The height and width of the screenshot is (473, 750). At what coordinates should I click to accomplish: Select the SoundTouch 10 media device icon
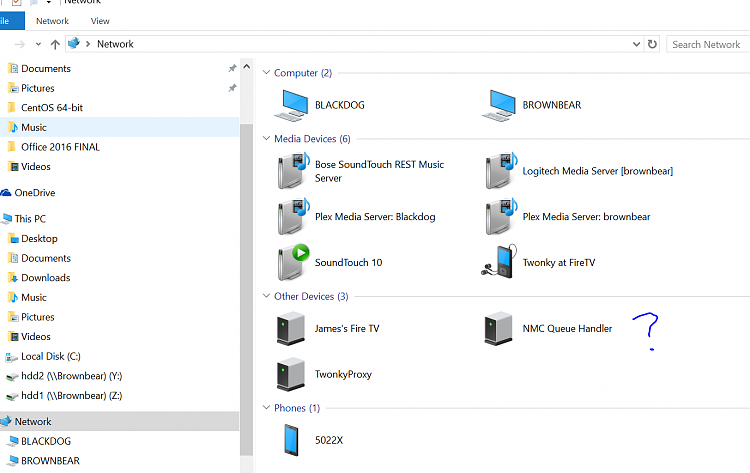tap(293, 262)
